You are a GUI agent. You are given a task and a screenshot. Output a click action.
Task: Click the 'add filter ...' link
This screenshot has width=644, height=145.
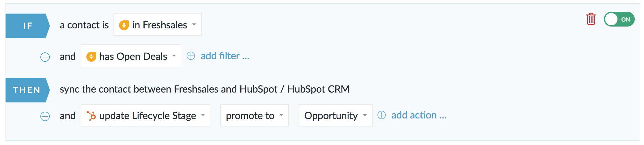[225, 56]
